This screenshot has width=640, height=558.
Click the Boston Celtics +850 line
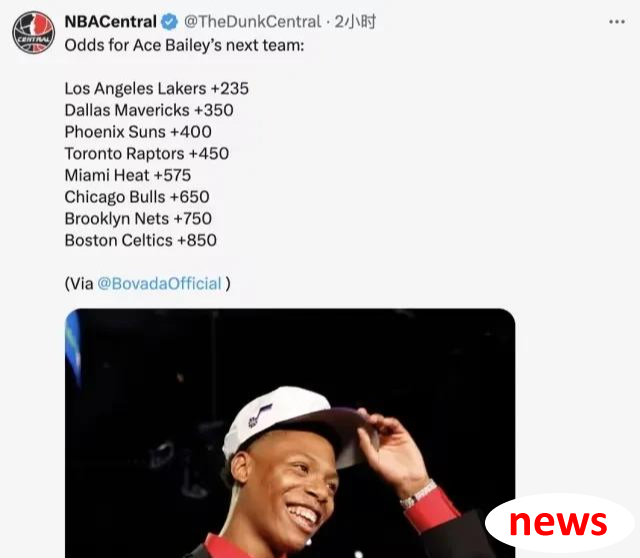[x=140, y=240]
